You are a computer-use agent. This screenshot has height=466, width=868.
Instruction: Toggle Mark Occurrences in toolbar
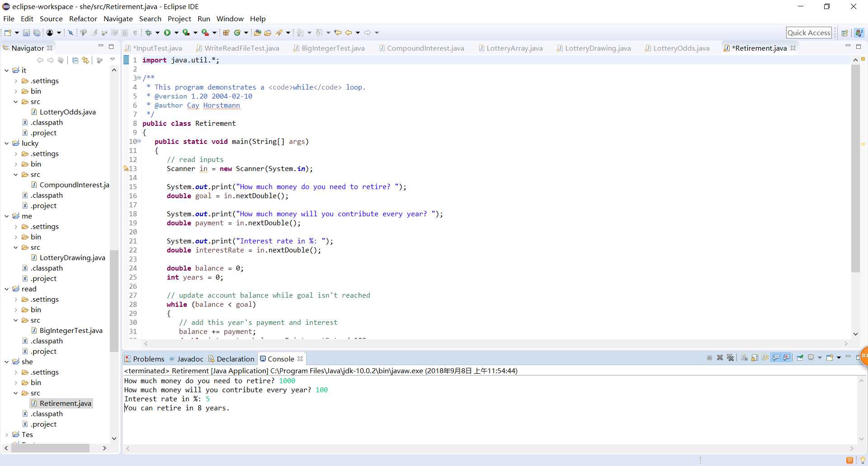point(94,33)
